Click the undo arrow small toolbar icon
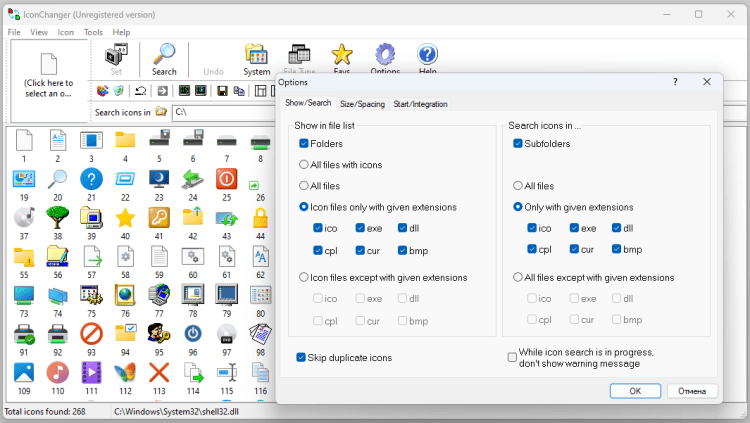 coord(141,90)
